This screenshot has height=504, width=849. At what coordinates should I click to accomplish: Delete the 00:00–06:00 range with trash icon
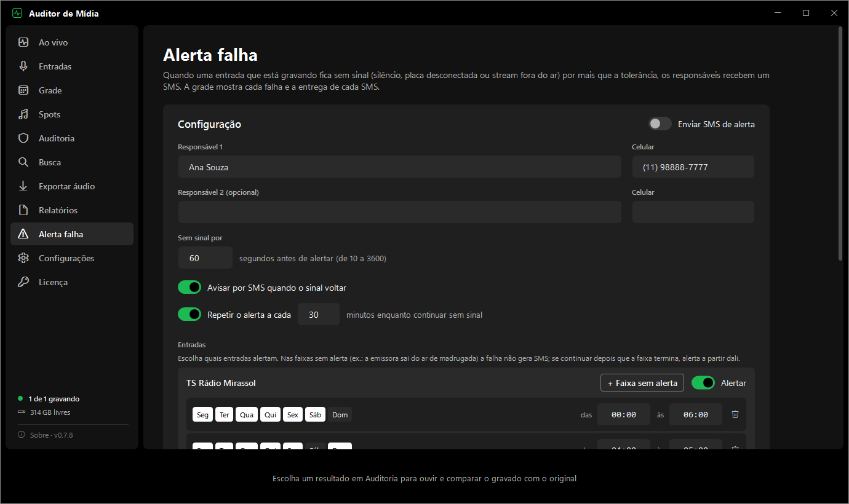pos(735,414)
